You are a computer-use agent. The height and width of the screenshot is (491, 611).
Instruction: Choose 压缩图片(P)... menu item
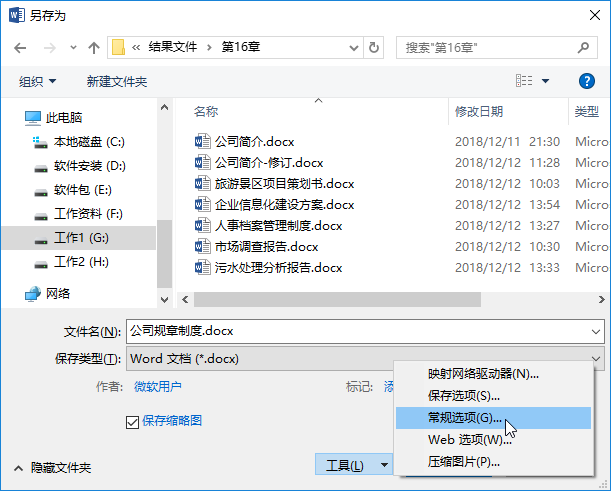pos(493,462)
